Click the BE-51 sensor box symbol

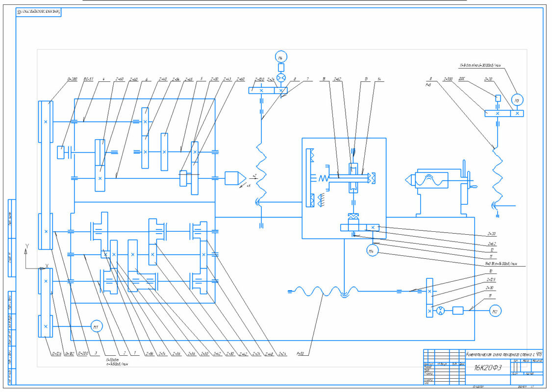pyautogui.click(x=62, y=152)
